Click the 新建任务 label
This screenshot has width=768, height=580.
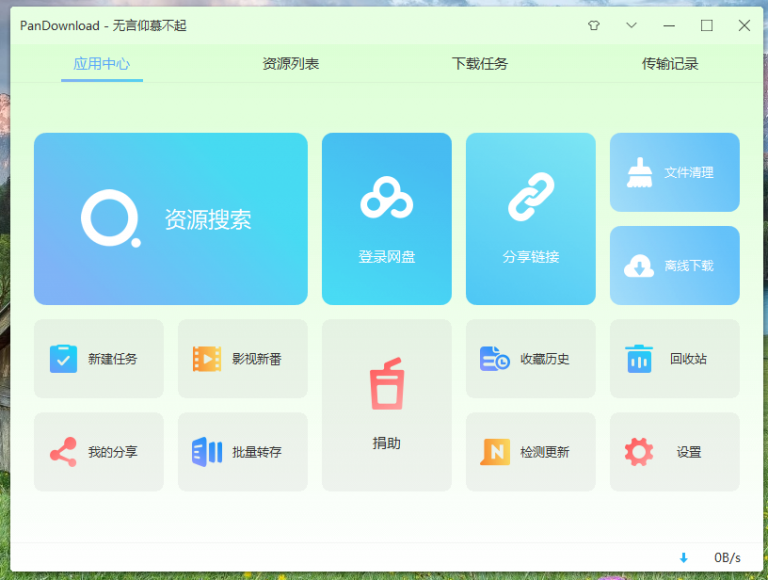pyautogui.click(x=113, y=359)
